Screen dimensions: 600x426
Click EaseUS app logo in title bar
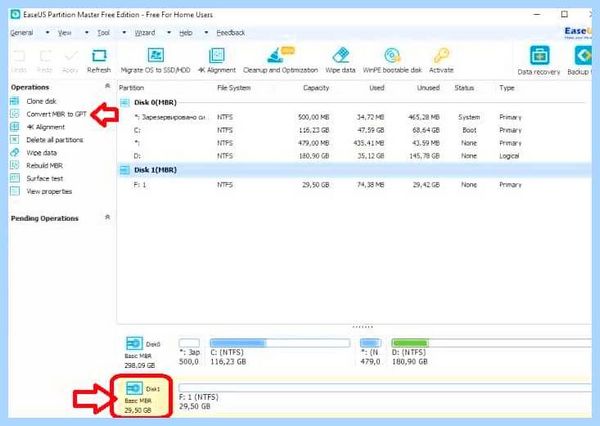coord(15,15)
